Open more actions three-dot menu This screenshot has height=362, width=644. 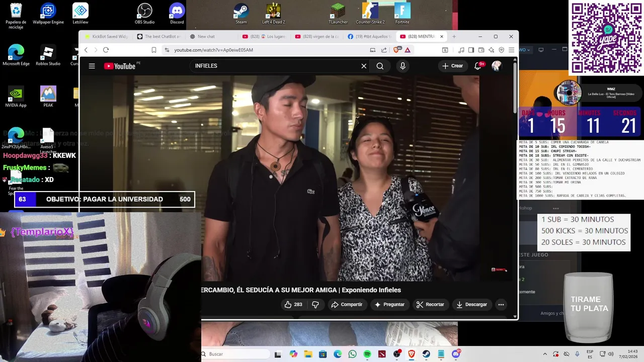501,304
